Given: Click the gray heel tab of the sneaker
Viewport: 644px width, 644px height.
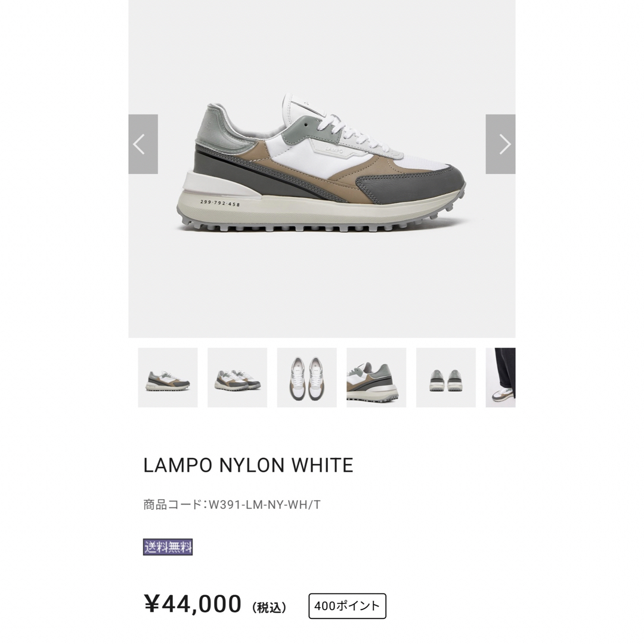Looking at the screenshot, I should 208,123.
